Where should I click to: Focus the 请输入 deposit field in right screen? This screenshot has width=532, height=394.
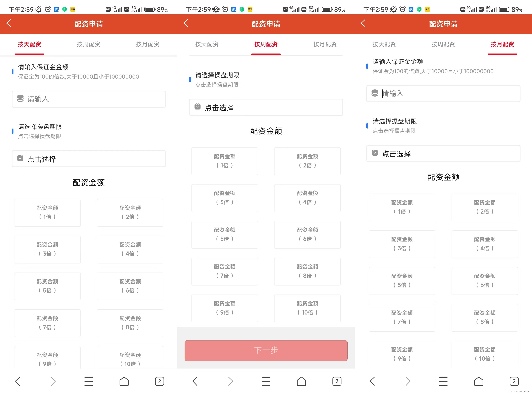pyautogui.click(x=443, y=94)
